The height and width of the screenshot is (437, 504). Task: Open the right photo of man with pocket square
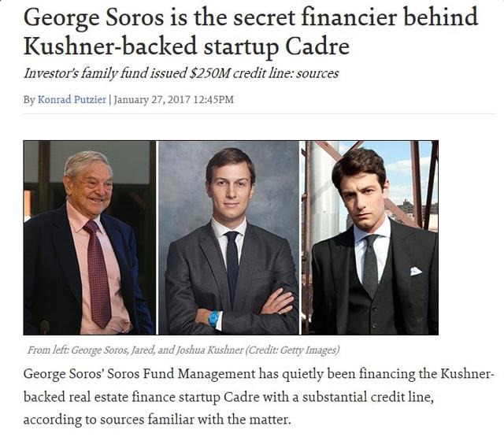coord(370,237)
